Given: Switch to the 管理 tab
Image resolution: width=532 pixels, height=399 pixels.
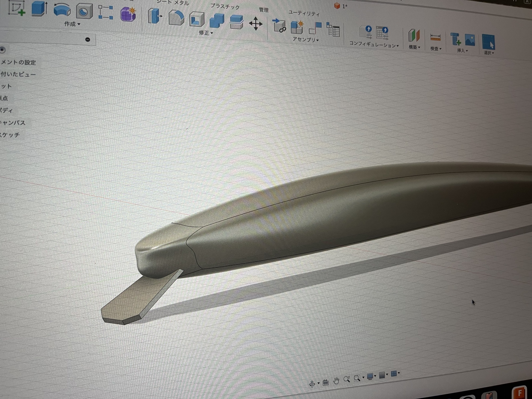Looking at the screenshot, I should tap(264, 10).
